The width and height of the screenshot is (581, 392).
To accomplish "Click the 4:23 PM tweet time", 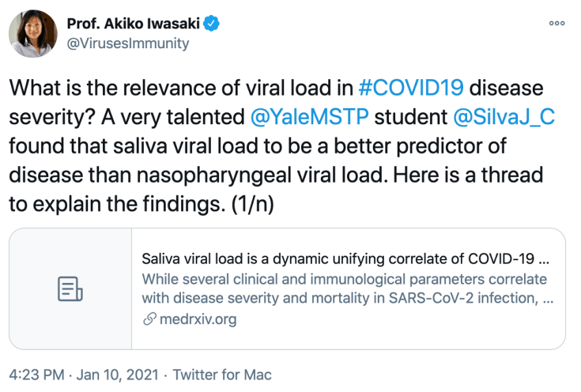I will point(34,374).
